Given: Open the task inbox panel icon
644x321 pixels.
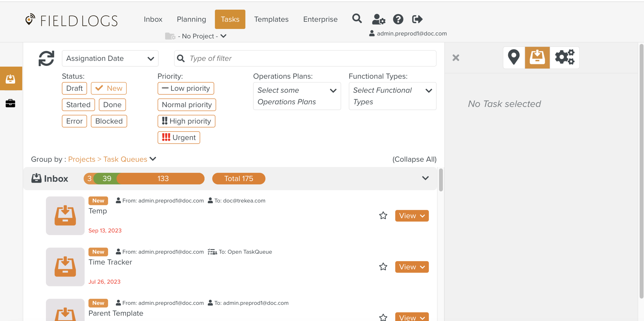Looking at the screenshot, I should [x=537, y=57].
